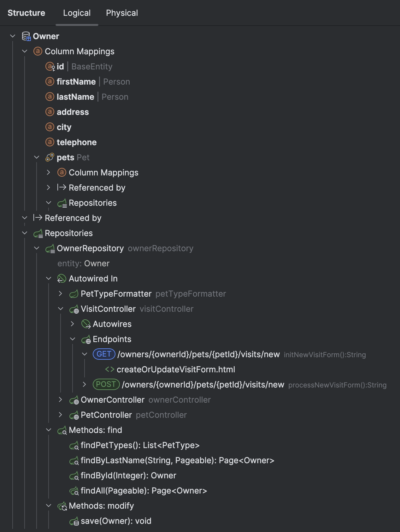Expand the PetTypeFormatter node
Image resolution: width=400 pixels, height=532 pixels.
[61, 293]
